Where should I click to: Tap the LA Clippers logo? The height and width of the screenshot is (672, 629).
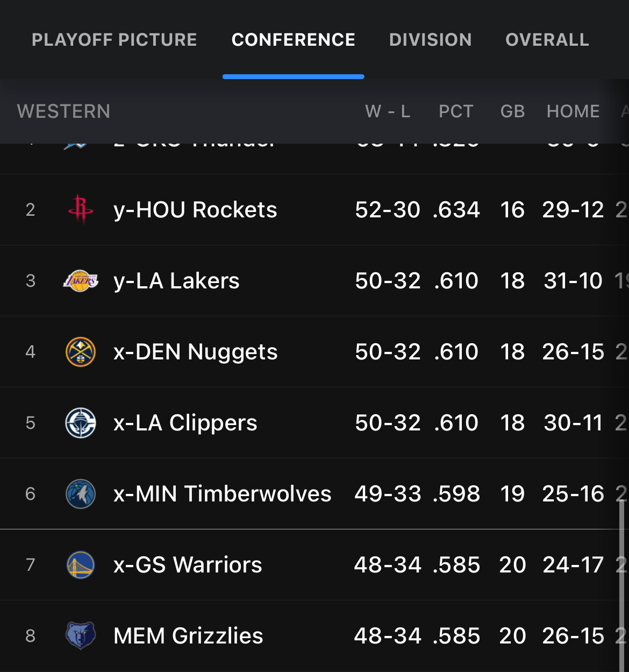tap(81, 423)
